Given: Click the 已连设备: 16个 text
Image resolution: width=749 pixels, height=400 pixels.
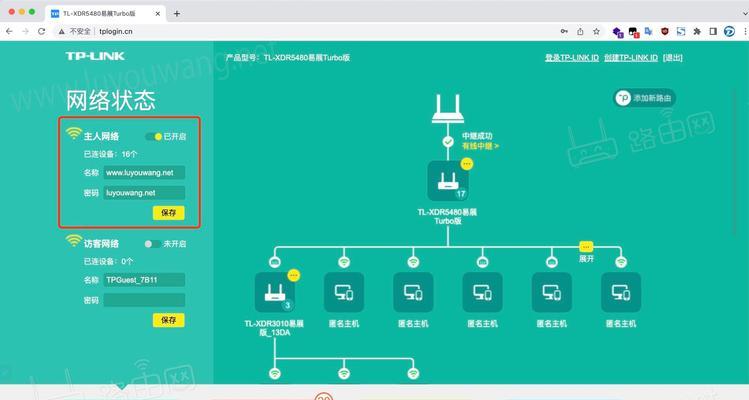Looking at the screenshot, I should tap(110, 154).
